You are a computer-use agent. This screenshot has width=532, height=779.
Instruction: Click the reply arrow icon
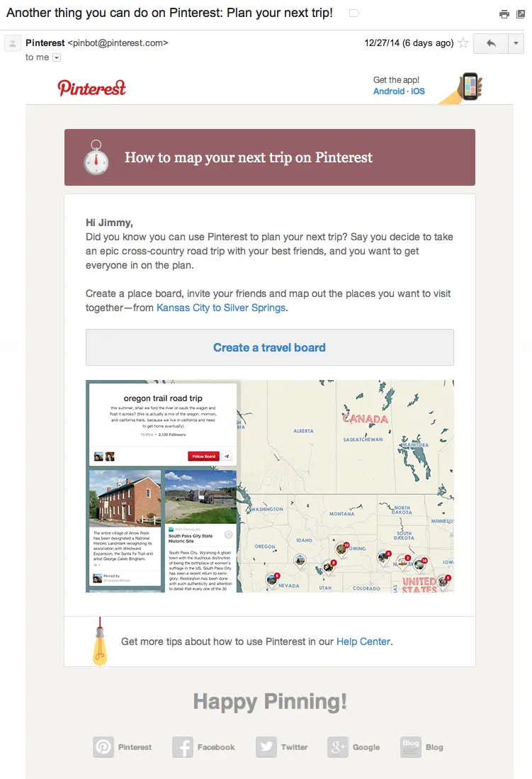click(x=491, y=43)
